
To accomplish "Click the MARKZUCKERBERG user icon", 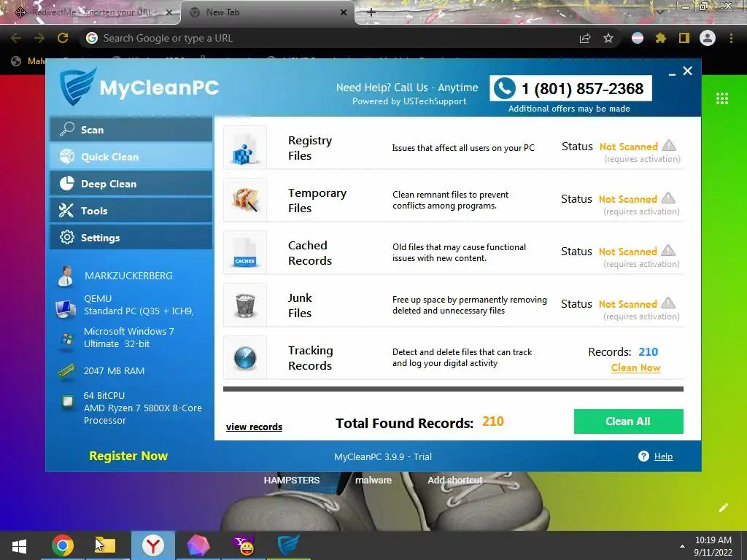I will pos(65,276).
